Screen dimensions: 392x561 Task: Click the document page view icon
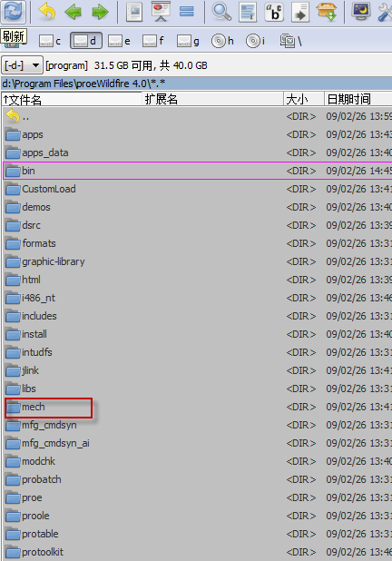pyautogui.click(x=134, y=12)
